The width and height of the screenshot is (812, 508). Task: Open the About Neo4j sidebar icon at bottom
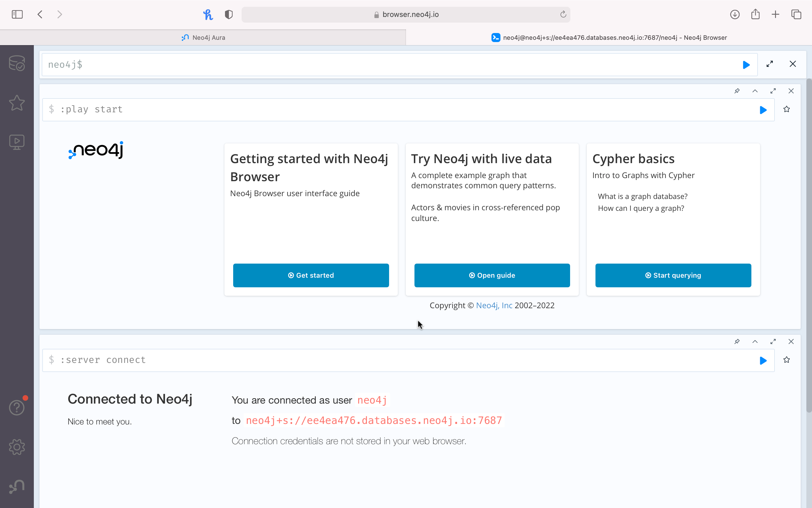17,487
